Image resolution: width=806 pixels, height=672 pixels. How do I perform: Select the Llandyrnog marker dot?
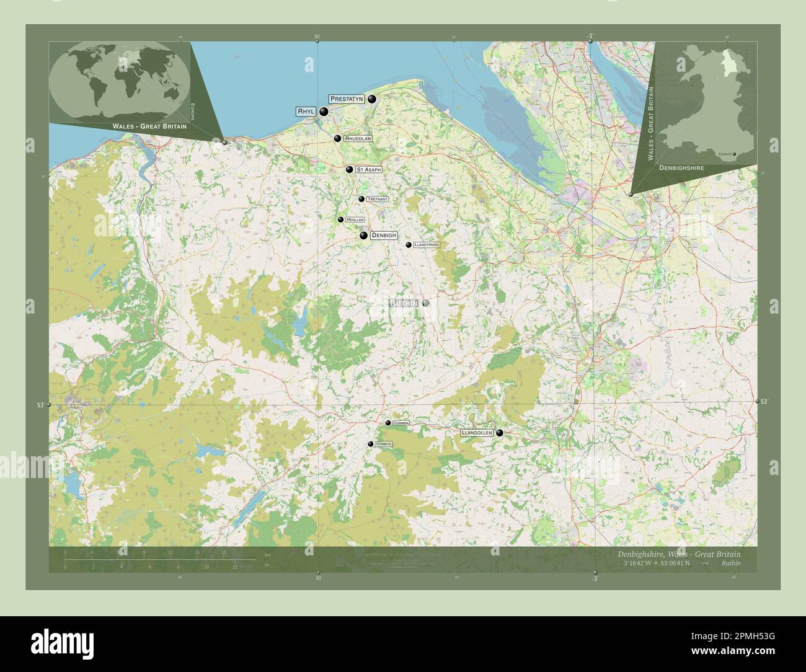pos(408,245)
